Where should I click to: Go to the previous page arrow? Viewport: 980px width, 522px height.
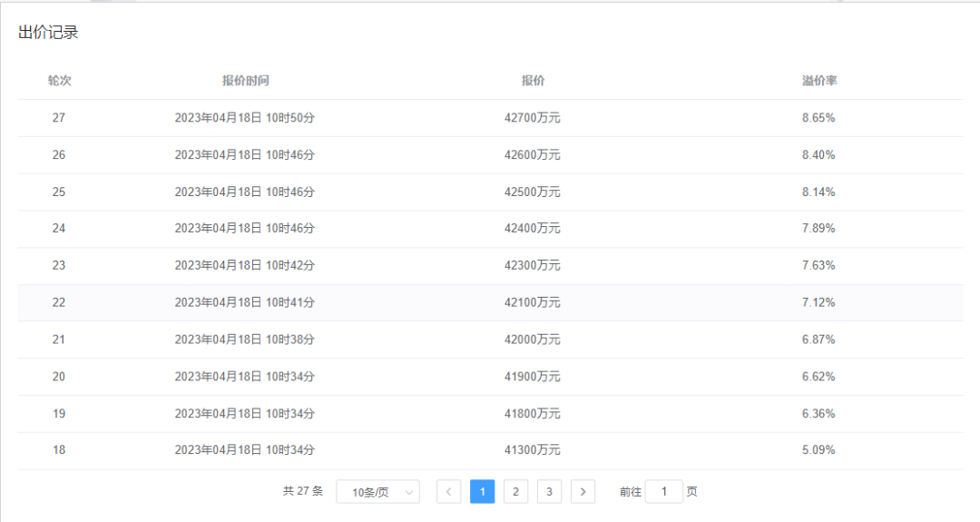click(449, 491)
